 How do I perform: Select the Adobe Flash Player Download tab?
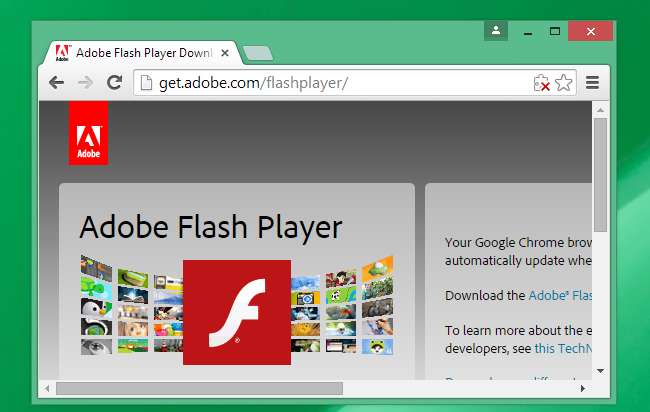coord(141,53)
